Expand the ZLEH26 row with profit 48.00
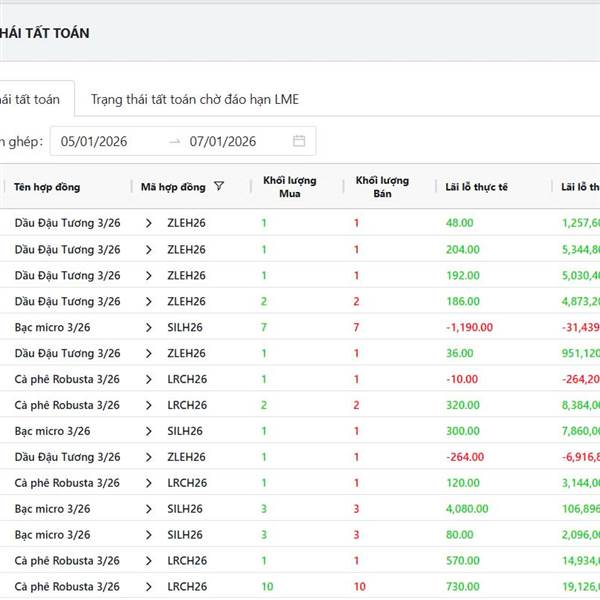Screen dimensions: 600x600 click(149, 223)
